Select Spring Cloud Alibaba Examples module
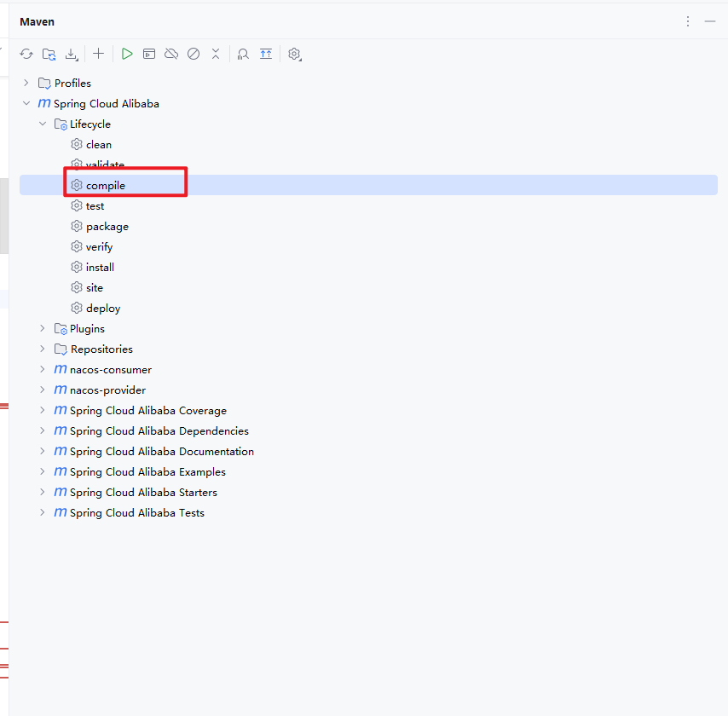 (147, 472)
